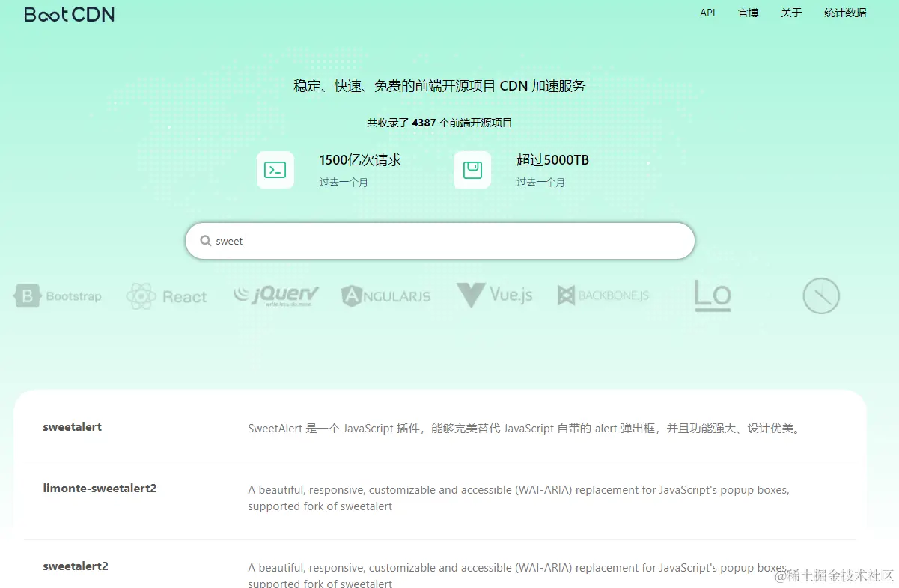Open the 统计数据 menu item
899x588 pixels.
845,13
